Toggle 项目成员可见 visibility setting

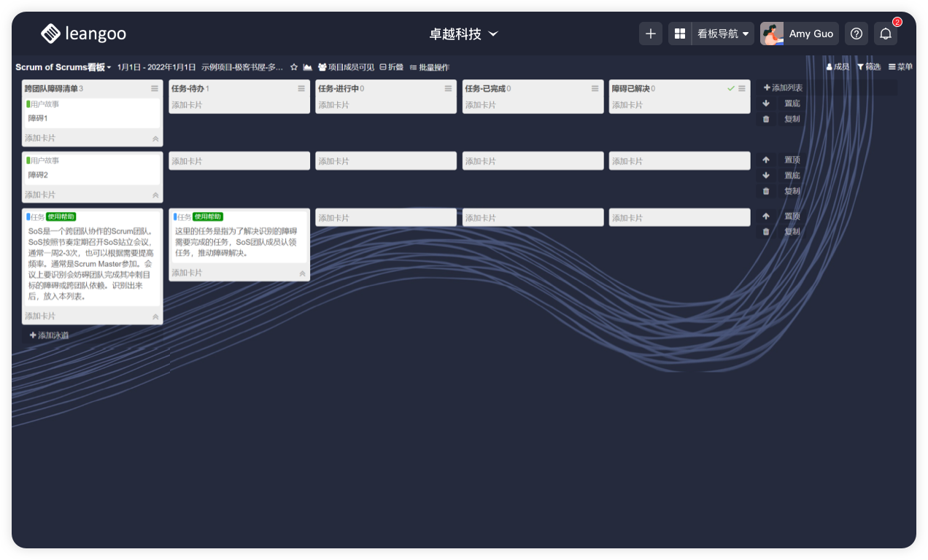point(346,67)
